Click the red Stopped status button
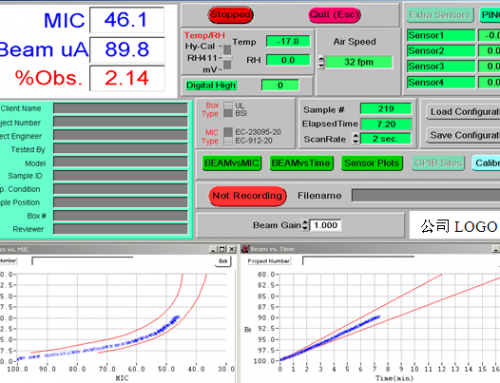The image size is (500, 383). 230,15
